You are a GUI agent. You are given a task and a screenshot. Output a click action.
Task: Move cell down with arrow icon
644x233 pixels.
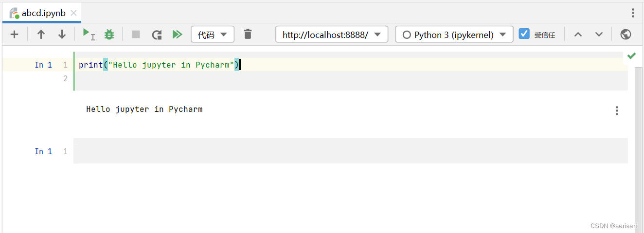[x=62, y=35]
